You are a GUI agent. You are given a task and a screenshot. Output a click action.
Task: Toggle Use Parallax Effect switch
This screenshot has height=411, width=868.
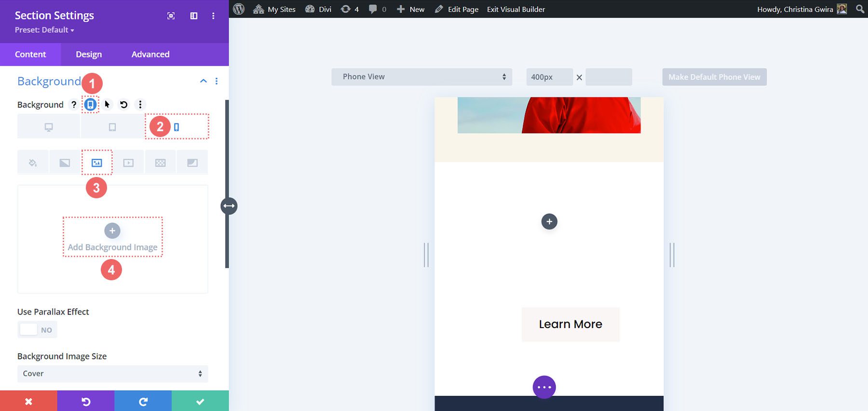(x=37, y=330)
